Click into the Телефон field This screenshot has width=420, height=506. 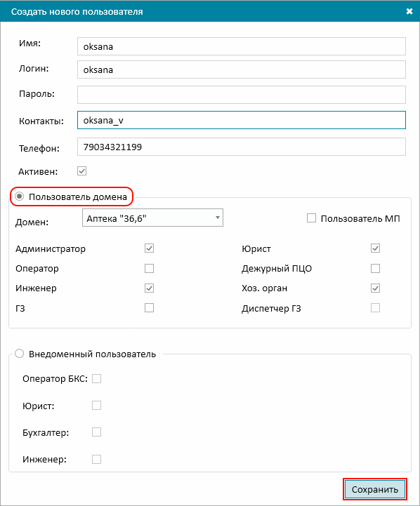pos(241,147)
